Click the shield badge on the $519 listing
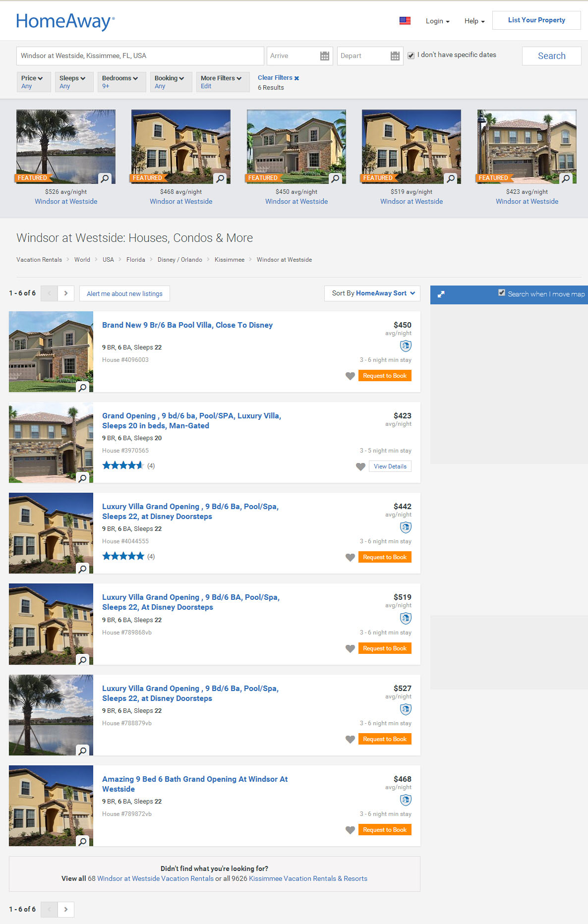This screenshot has height=924, width=588. pyautogui.click(x=406, y=618)
